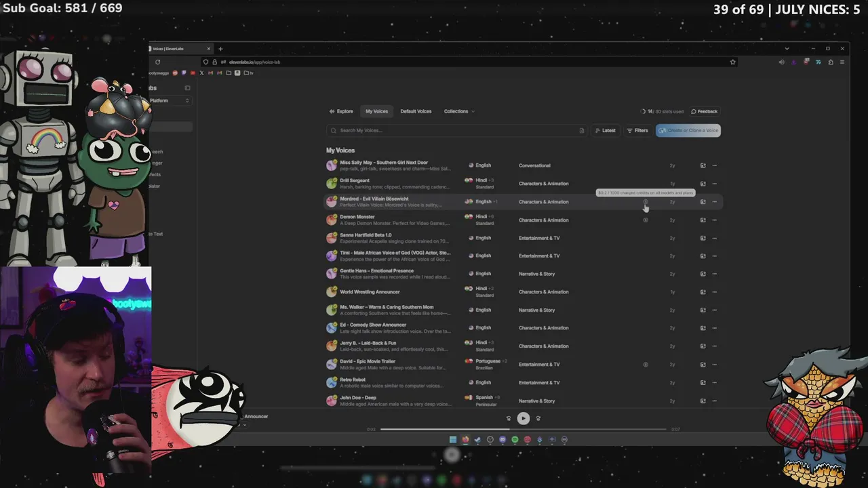Focus the Search My Voices field
Image resolution: width=868 pixels, height=488 pixels.
pos(456,130)
